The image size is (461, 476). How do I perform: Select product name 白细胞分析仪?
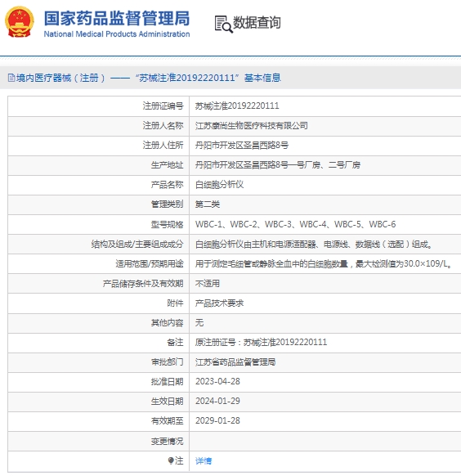(219, 185)
